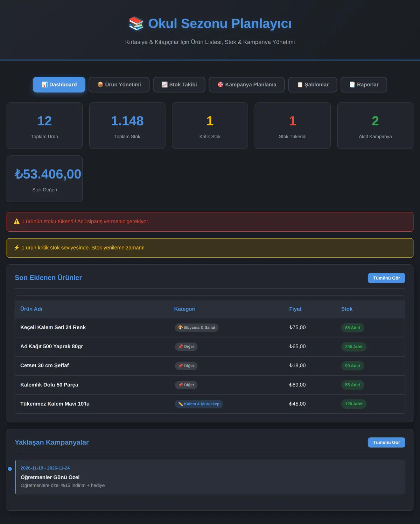Select the Toplam Stok stat card

[127, 126]
